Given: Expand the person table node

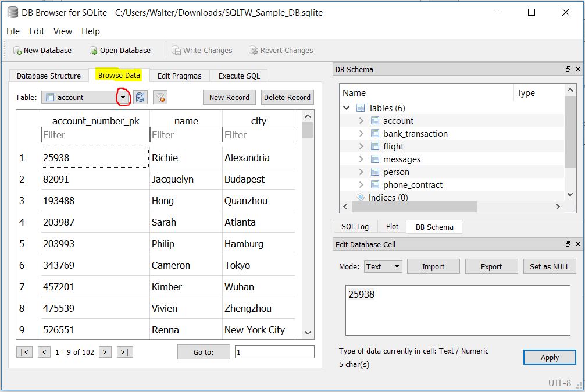Looking at the screenshot, I should click(361, 172).
